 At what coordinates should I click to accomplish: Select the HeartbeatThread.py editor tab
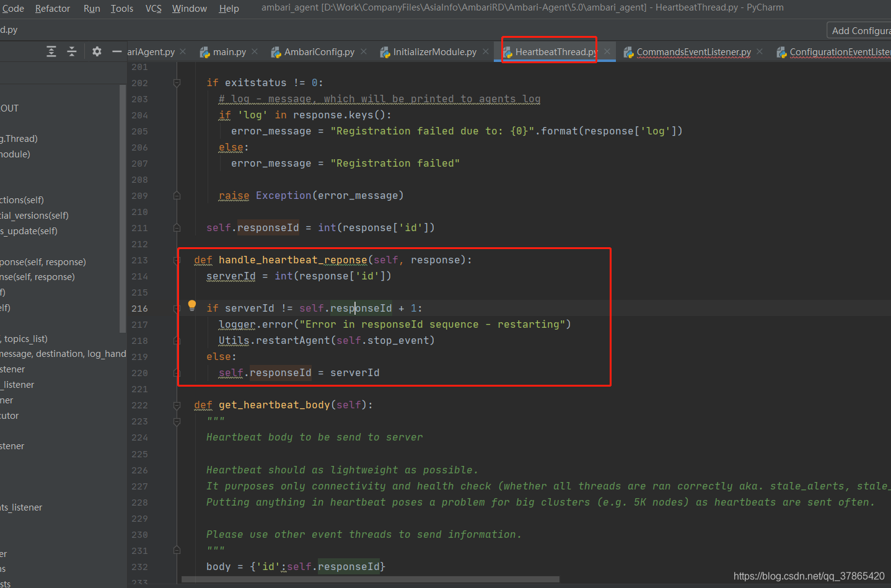click(556, 52)
